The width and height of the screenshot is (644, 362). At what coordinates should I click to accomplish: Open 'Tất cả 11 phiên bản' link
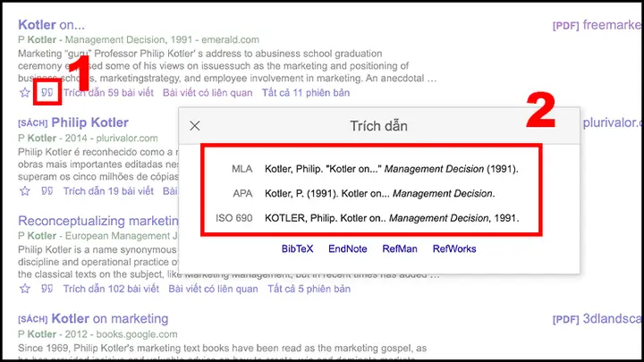point(306,93)
